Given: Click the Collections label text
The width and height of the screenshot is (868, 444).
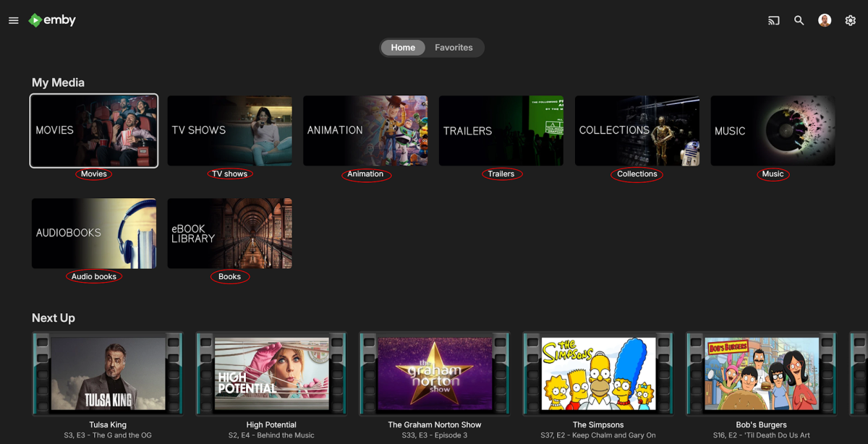Looking at the screenshot, I should pyautogui.click(x=637, y=174).
